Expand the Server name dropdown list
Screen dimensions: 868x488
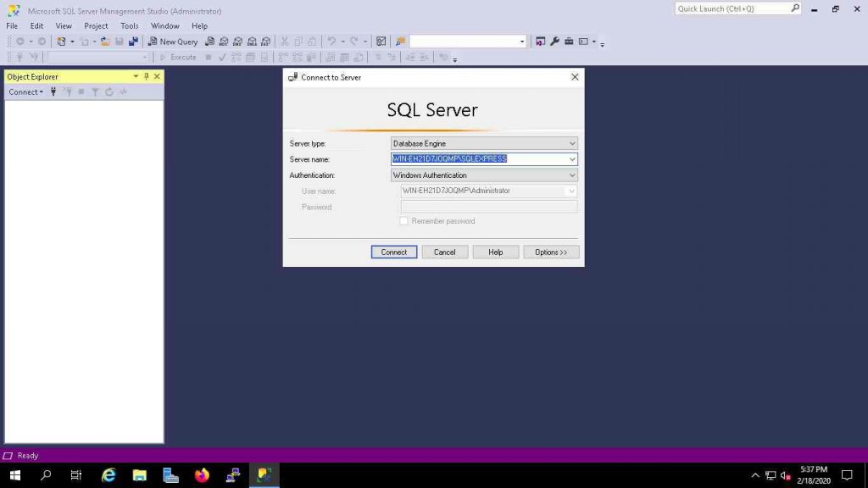tap(571, 159)
